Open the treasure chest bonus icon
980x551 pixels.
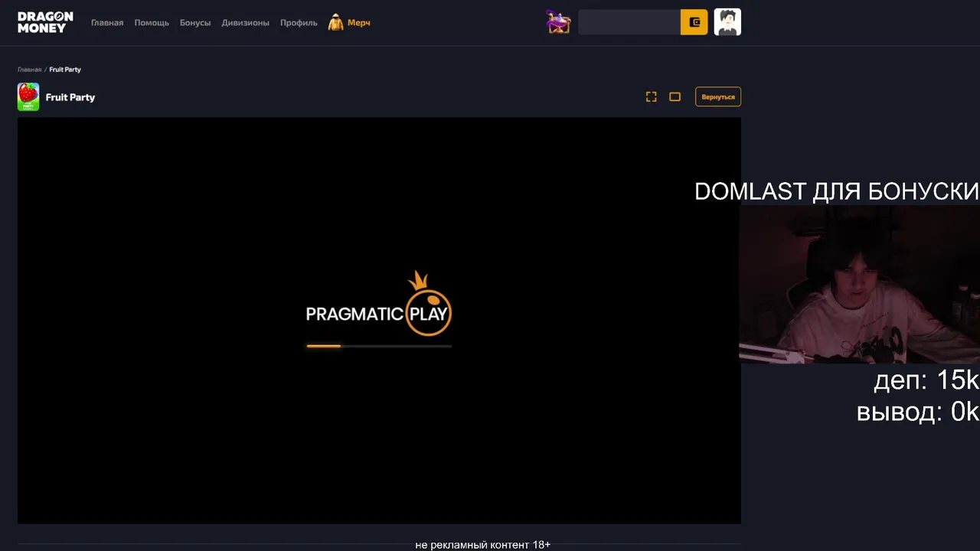[x=558, y=21]
